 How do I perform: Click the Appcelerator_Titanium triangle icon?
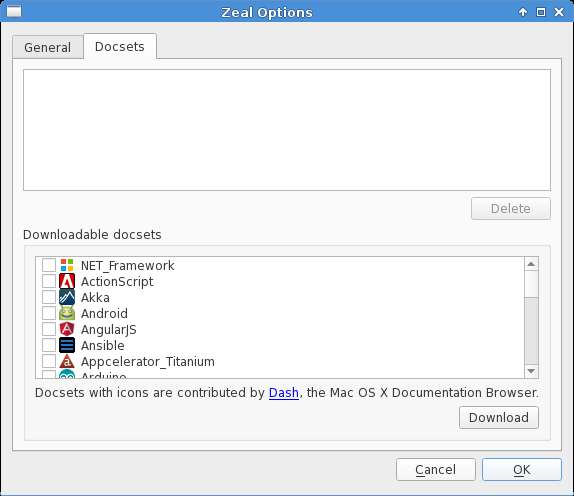point(67,361)
